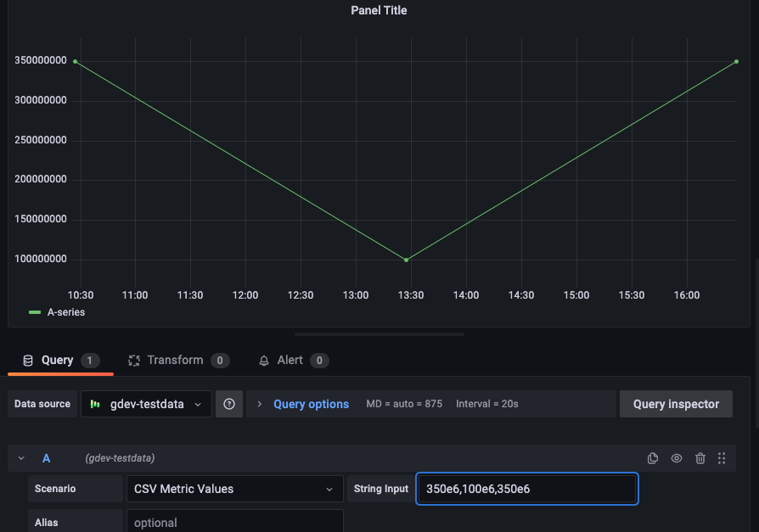Viewport: 759px width, 532px height.
Task: Toggle query A visibility with the eye icon
Action: (677, 458)
